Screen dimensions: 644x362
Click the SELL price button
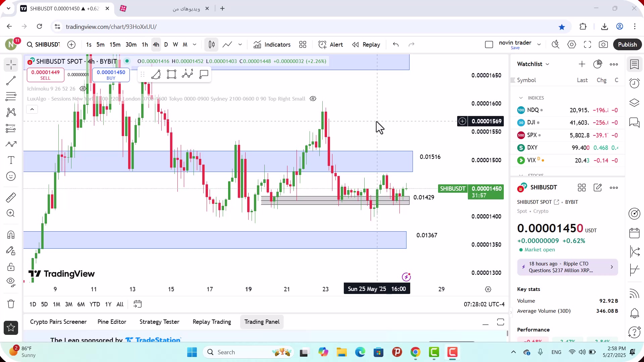[46, 75]
